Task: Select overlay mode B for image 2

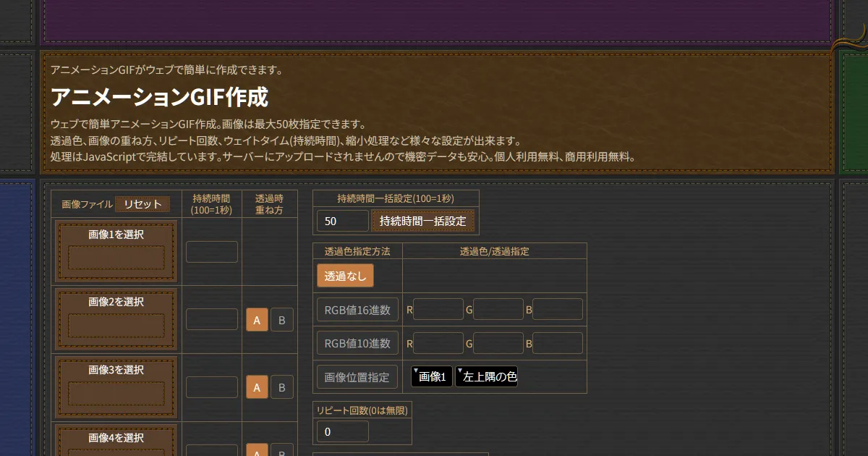Action: (x=282, y=319)
